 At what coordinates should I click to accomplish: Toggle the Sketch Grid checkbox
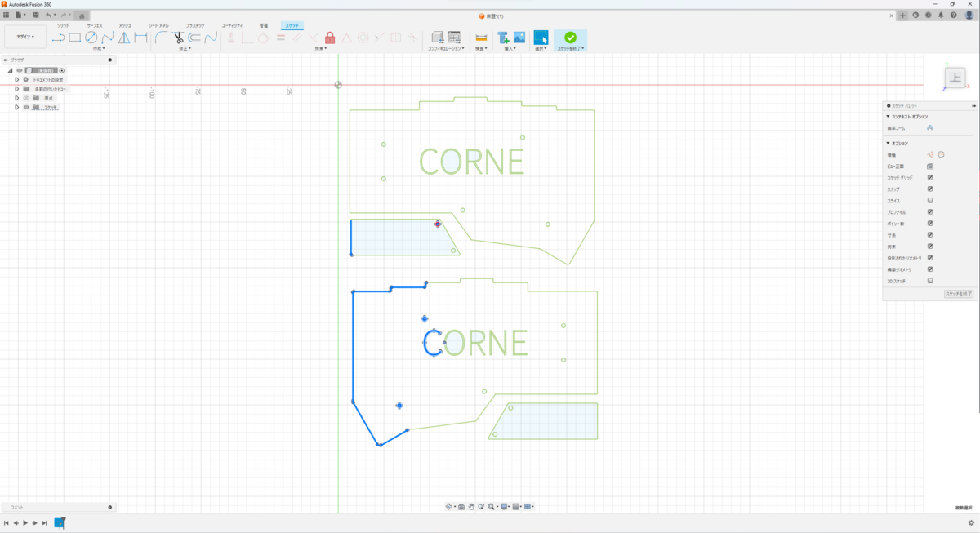click(930, 178)
